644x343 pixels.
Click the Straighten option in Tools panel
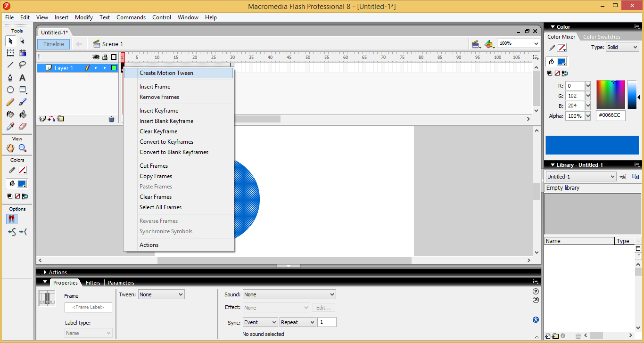pos(23,231)
